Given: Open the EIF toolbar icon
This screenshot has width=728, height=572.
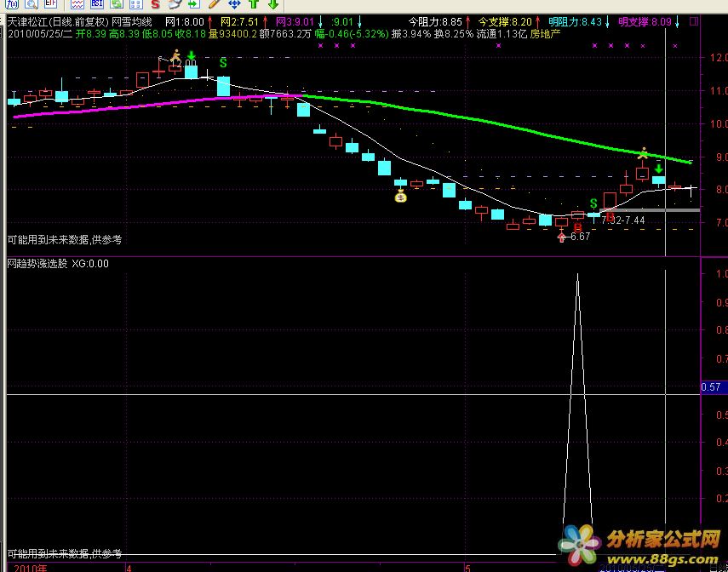Looking at the screenshot, I should (x=50, y=4).
